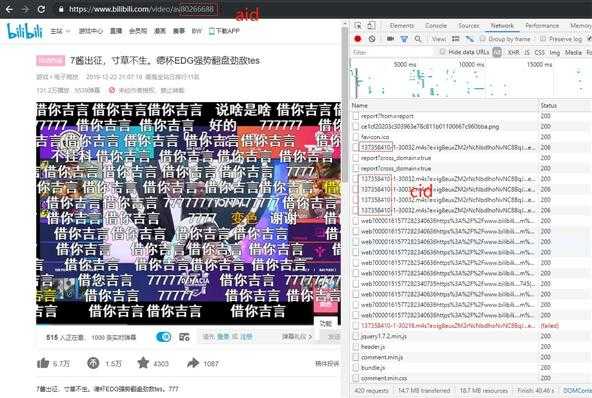The height and width of the screenshot is (398, 592).
Task: Give a coin using the coin icon
Action: point(93,363)
